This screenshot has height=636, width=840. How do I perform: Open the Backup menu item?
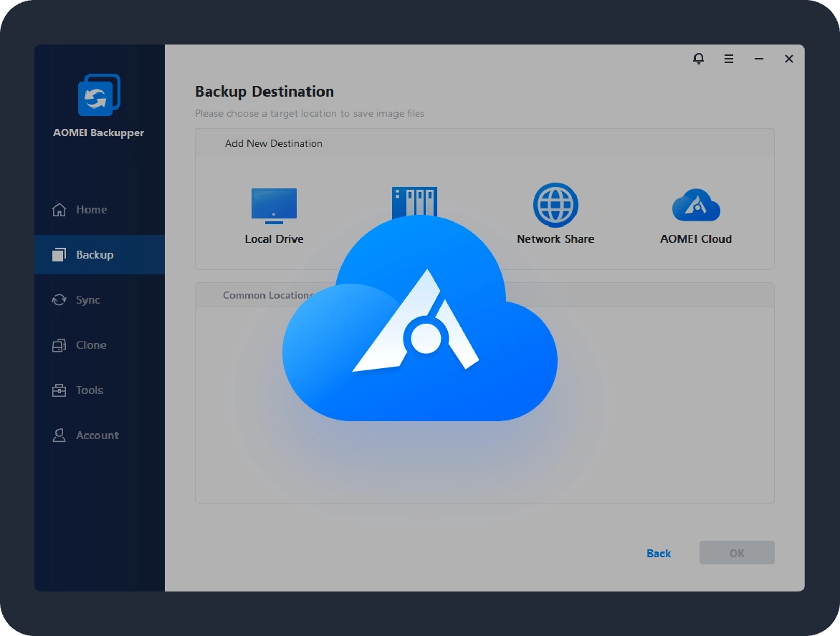[100, 254]
